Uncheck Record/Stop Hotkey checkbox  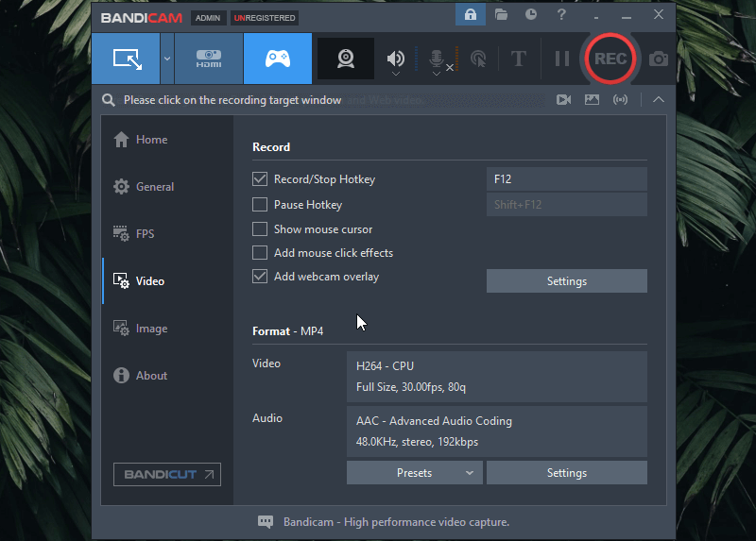click(260, 179)
